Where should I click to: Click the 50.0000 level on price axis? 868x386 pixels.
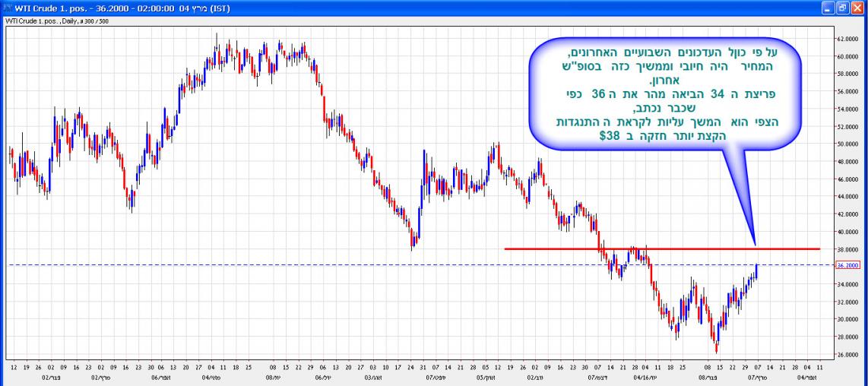click(846, 144)
